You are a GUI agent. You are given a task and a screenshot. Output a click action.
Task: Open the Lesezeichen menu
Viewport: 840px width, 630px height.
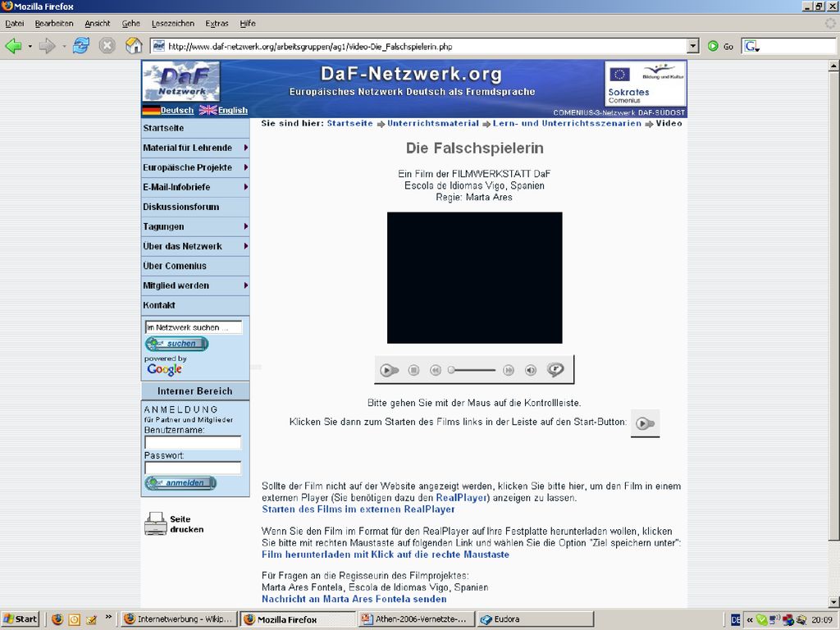[173, 24]
